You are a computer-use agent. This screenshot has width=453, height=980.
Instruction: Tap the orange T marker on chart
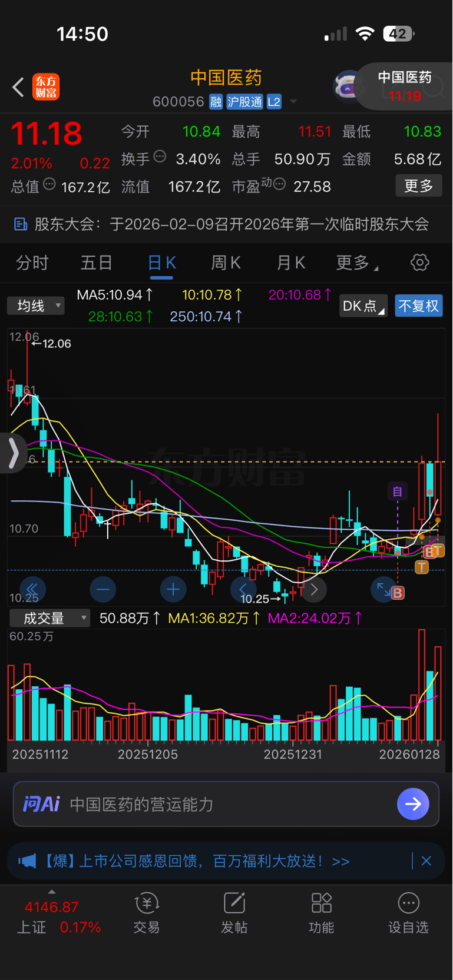[x=421, y=567]
